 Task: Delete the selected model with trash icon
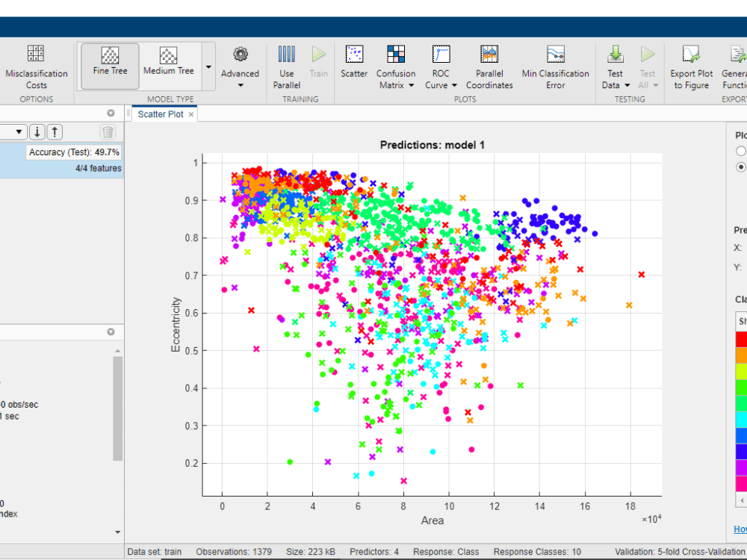click(108, 131)
